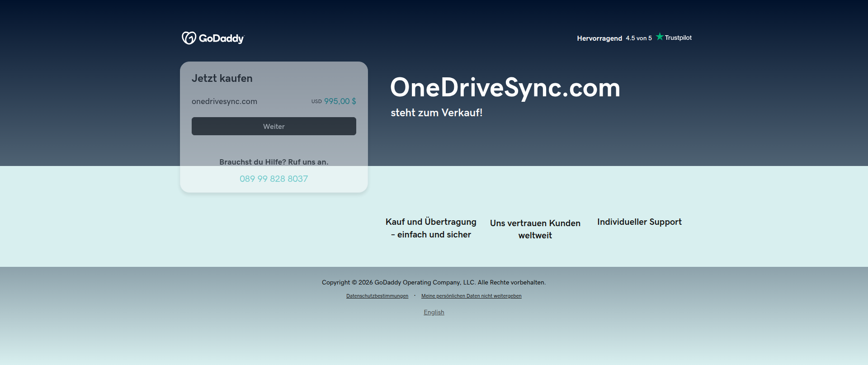Call the phone number 089 99 828 8037
This screenshot has height=365, width=868.
274,179
